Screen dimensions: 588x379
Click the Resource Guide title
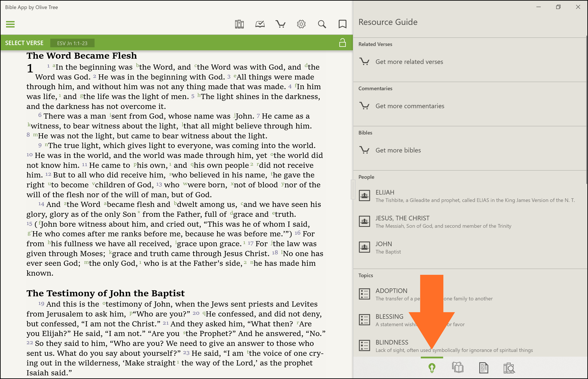pyautogui.click(x=388, y=22)
